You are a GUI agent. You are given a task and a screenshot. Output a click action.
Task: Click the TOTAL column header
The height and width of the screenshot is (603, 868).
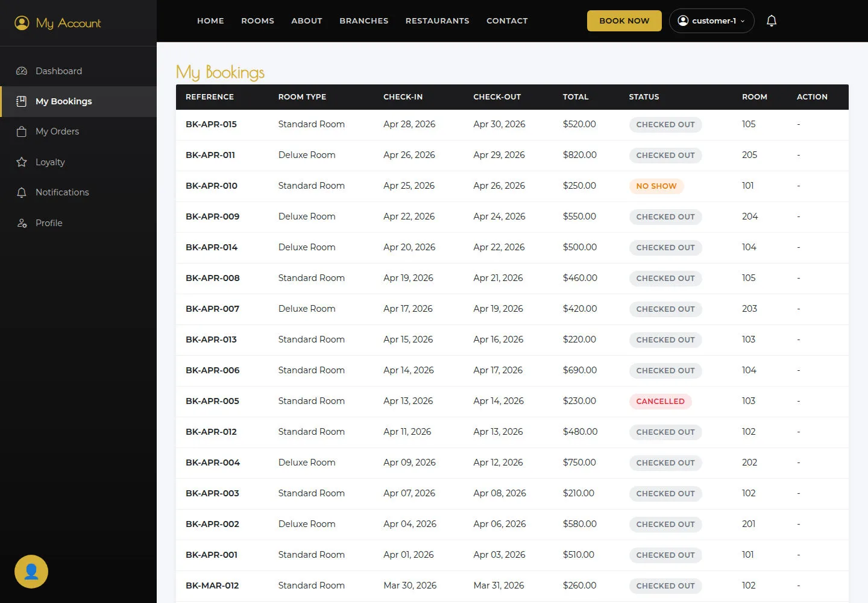(x=576, y=97)
